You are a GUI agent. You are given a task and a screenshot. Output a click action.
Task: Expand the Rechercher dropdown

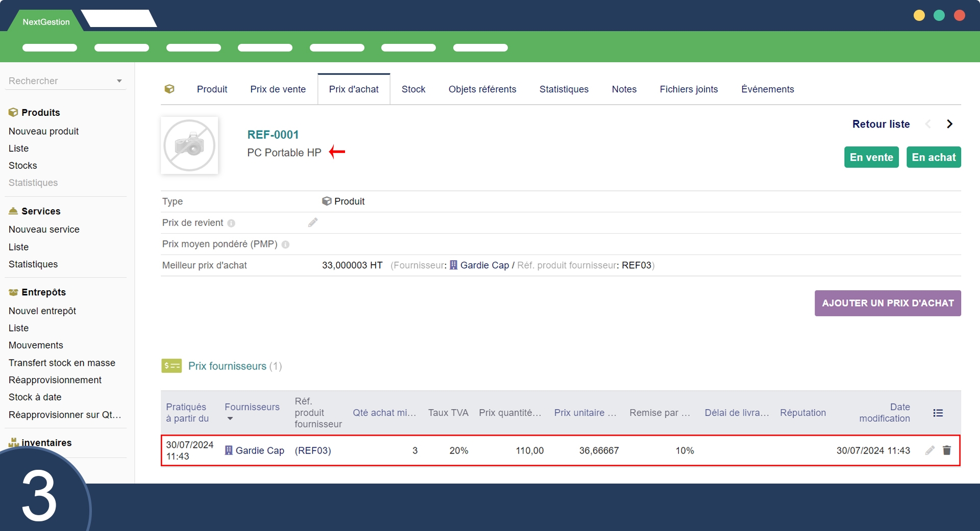119,81
